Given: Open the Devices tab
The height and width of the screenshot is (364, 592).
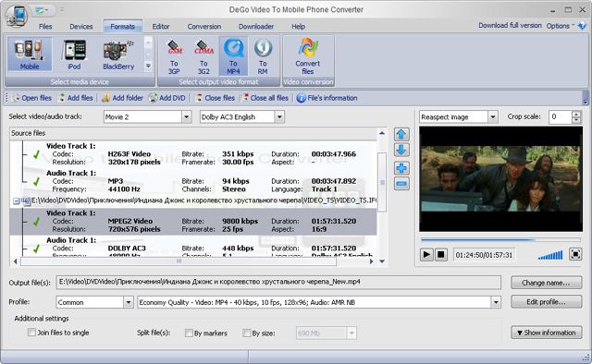Looking at the screenshot, I should click(x=81, y=27).
